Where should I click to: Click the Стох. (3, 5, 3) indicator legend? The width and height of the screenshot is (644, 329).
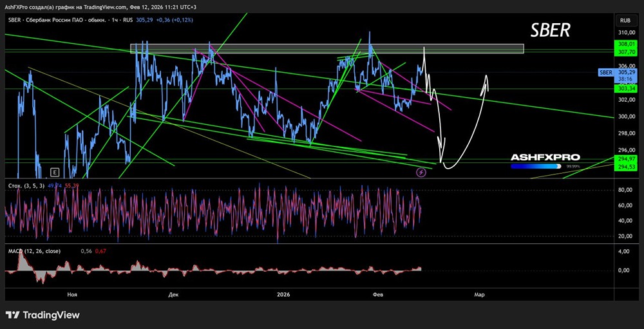point(26,186)
